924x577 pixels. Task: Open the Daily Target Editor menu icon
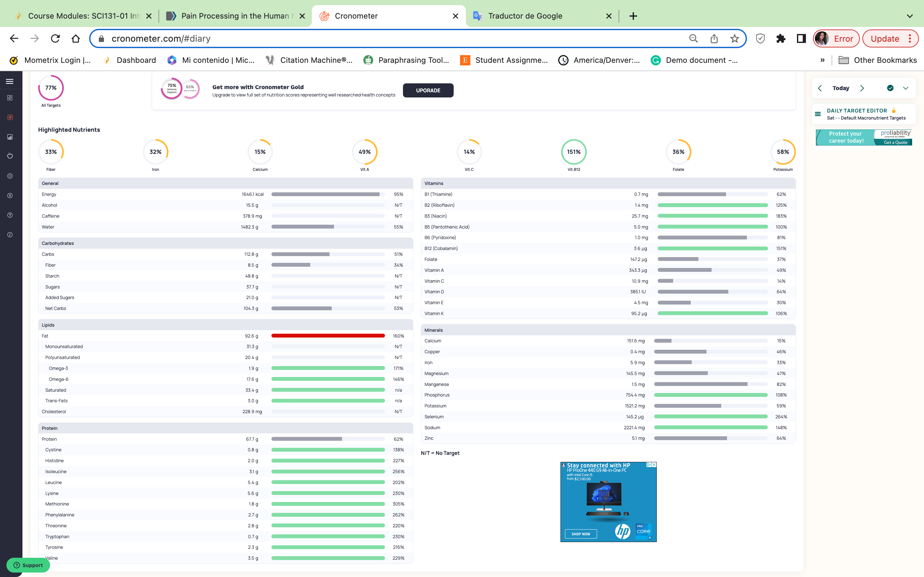click(818, 114)
